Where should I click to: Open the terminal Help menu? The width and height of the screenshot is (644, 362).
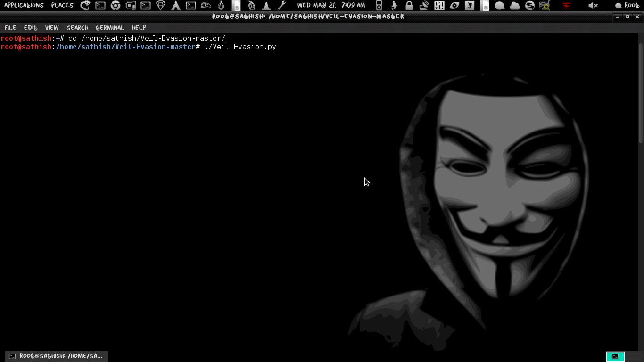click(x=139, y=28)
